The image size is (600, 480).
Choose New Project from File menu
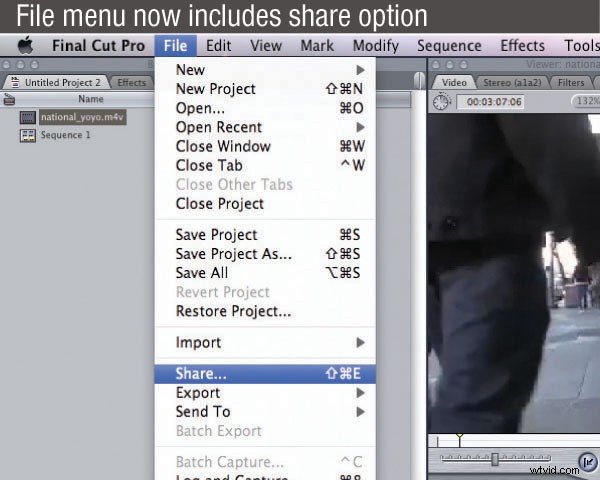pos(265,89)
